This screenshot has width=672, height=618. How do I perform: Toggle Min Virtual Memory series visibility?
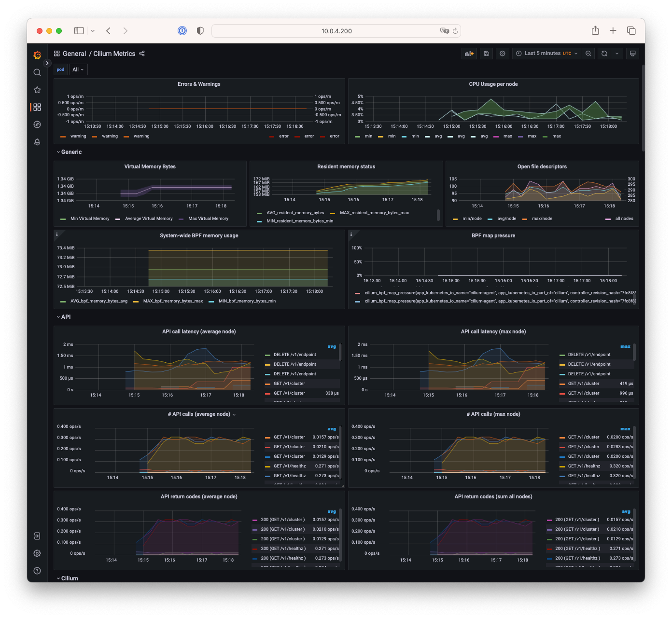[x=90, y=219]
